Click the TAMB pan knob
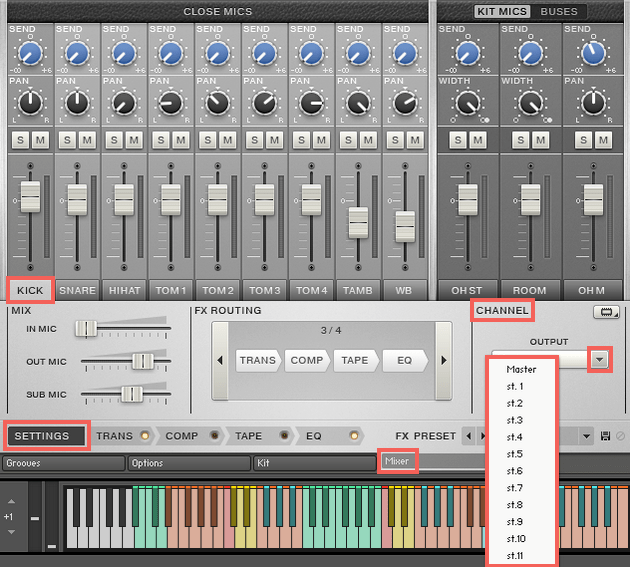 pos(358,102)
